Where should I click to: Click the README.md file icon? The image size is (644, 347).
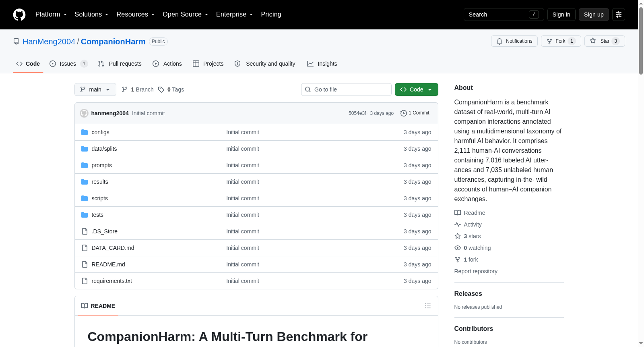[x=85, y=264]
